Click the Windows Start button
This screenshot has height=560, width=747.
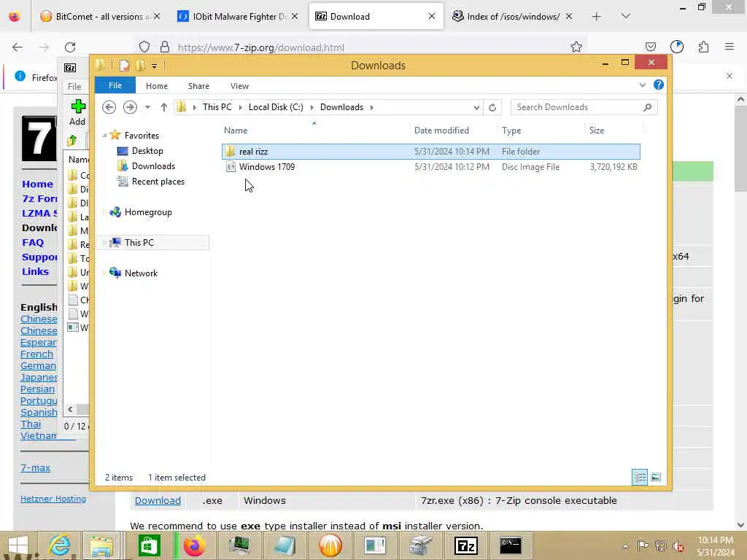click(x=18, y=545)
